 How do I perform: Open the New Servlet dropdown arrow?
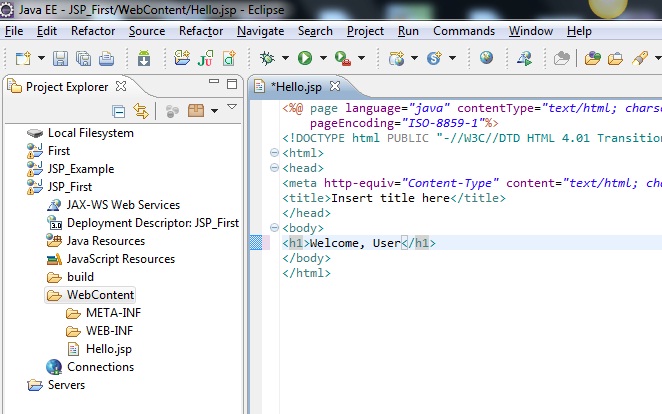click(x=453, y=58)
